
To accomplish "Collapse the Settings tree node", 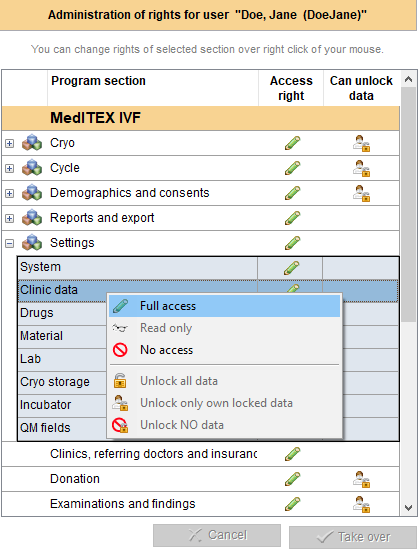I will coord(9,243).
